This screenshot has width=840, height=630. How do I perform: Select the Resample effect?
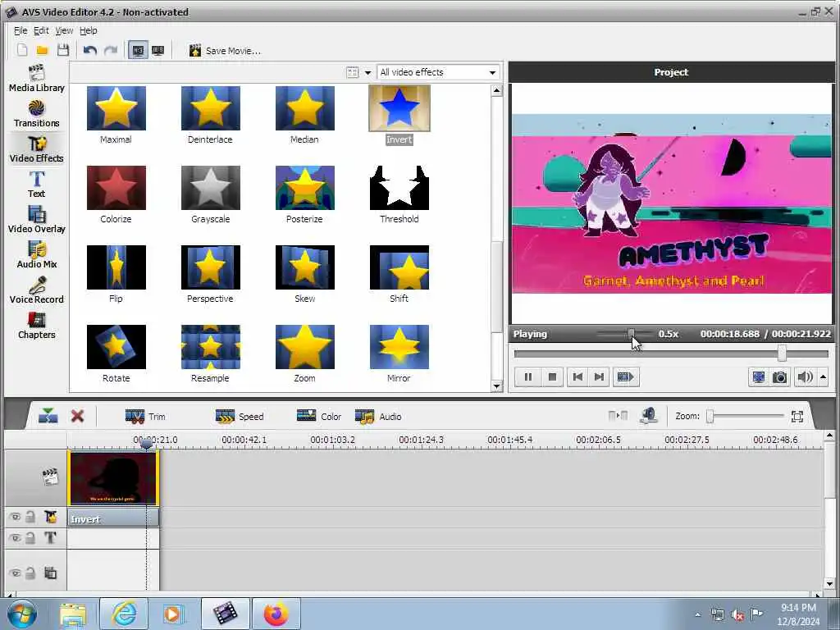tap(211, 347)
